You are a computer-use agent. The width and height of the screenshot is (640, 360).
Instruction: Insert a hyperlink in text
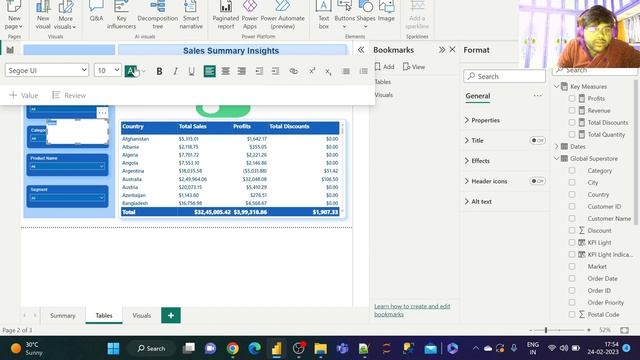[293, 71]
